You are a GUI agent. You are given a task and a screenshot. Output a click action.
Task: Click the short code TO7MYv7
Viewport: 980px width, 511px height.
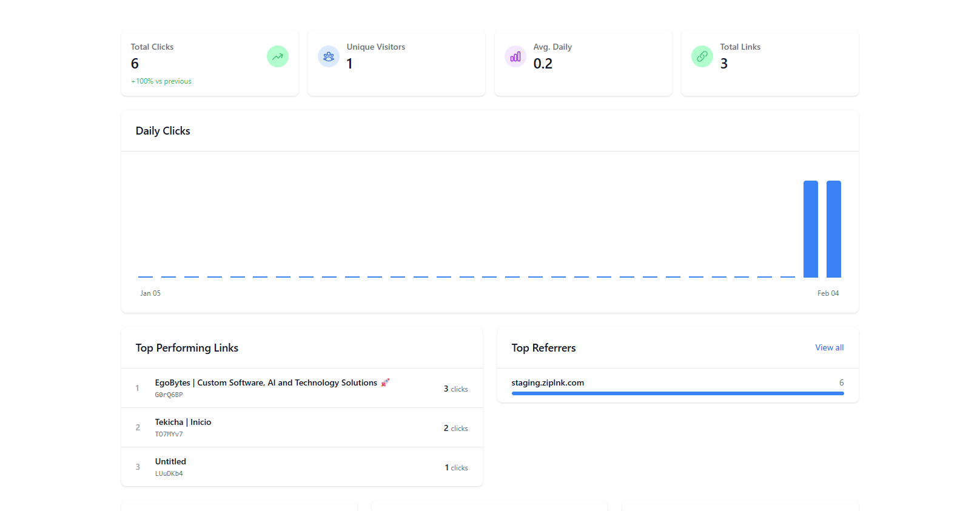click(169, 434)
